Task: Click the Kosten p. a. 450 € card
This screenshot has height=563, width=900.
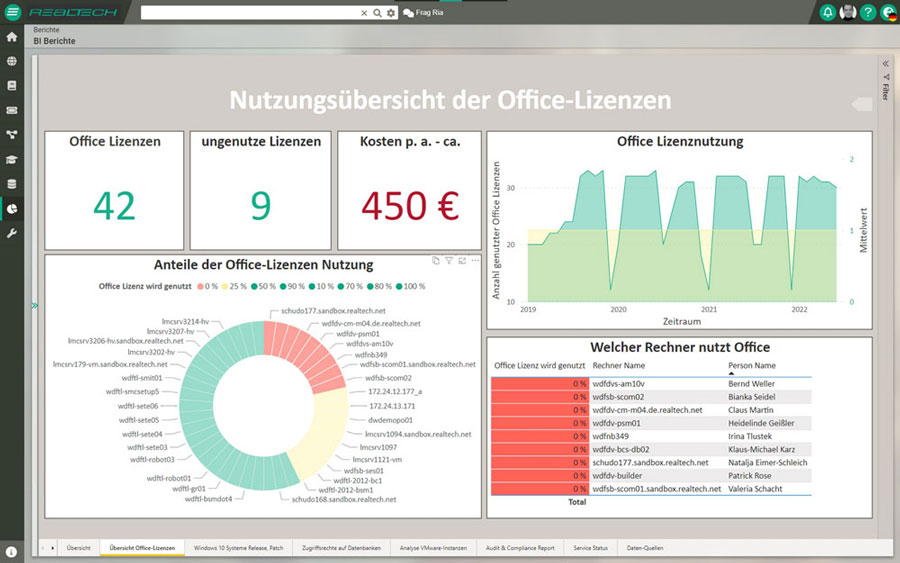Action: [x=409, y=191]
